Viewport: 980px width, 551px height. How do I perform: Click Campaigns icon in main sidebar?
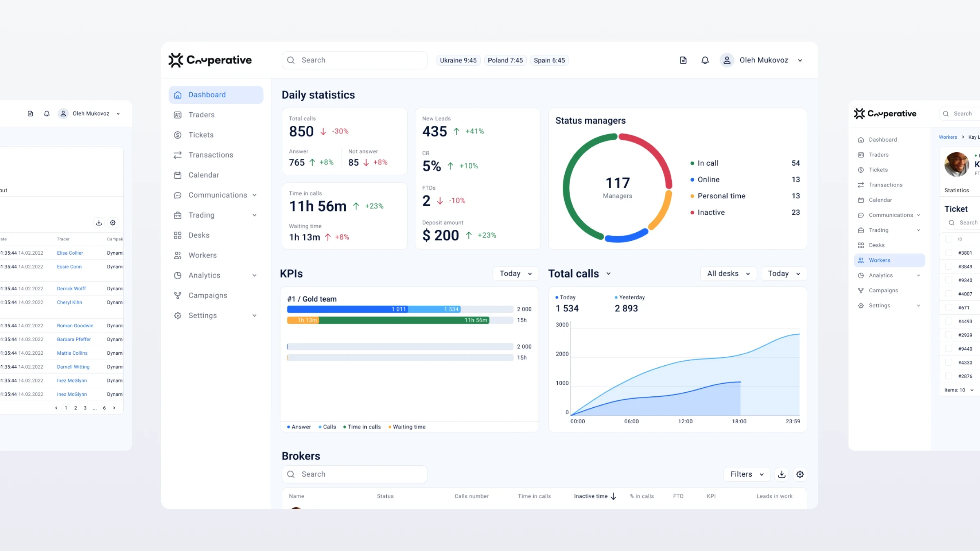coord(178,295)
